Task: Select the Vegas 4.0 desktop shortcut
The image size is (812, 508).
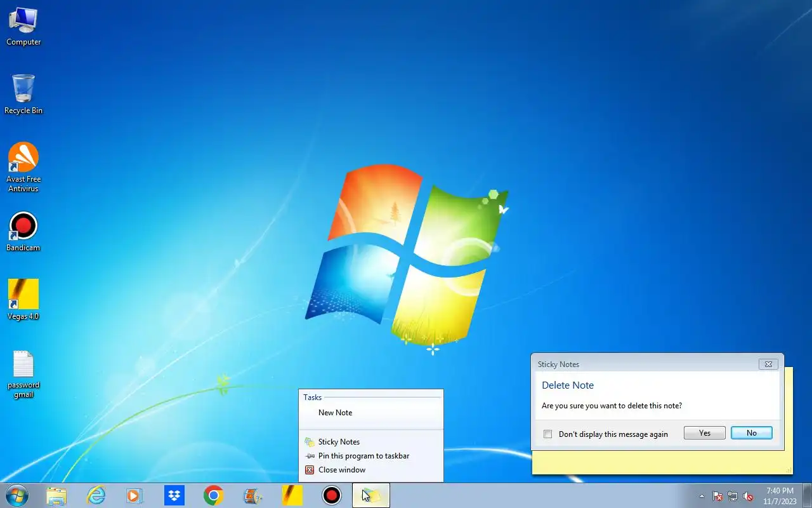Action: pyautogui.click(x=23, y=300)
